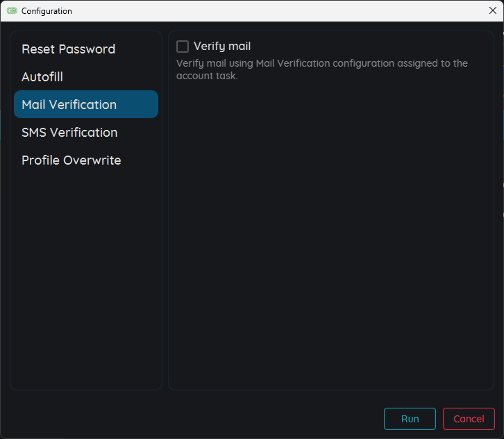Viewport: 504px width, 439px height.
Task: Click the 'account task.' description line
Action: point(207,76)
